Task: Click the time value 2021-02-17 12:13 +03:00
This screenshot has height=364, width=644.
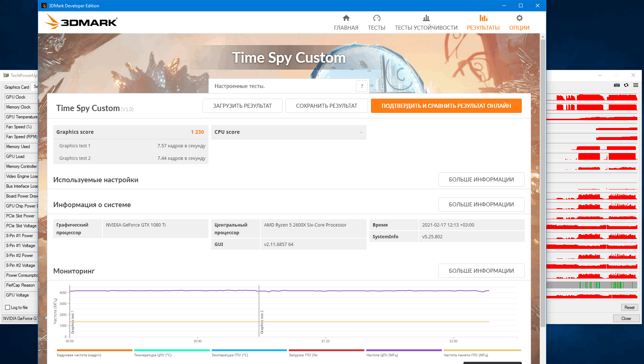Action: coord(448,225)
